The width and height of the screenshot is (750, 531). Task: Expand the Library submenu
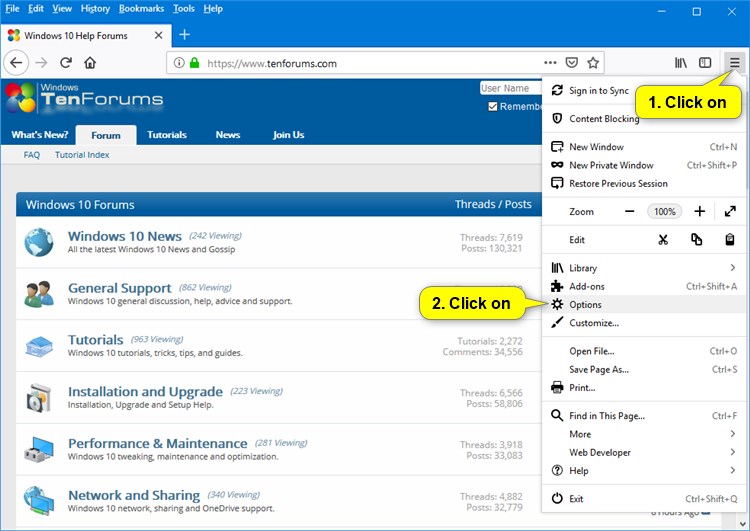pos(644,268)
